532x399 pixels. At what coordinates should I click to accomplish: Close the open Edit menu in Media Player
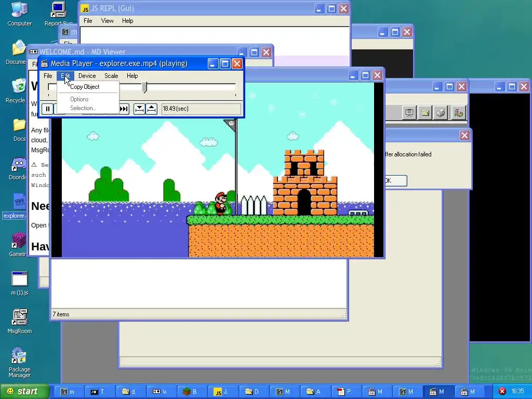(x=65, y=76)
